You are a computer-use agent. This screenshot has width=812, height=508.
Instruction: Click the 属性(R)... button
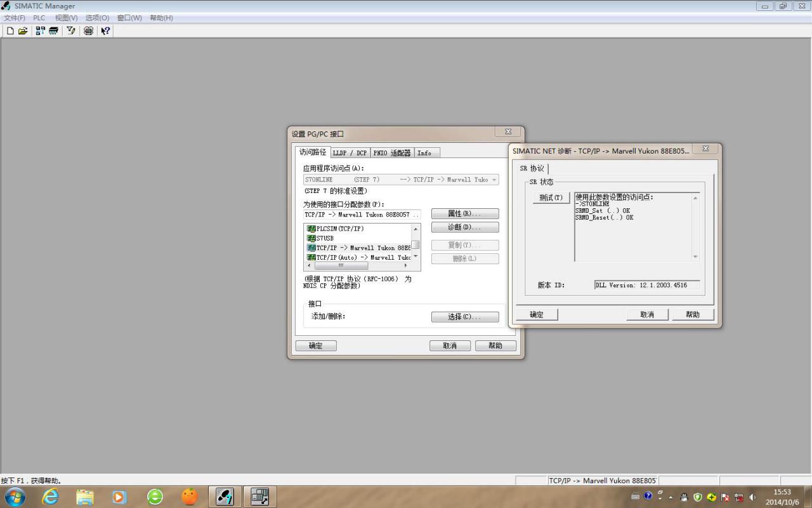tap(465, 213)
